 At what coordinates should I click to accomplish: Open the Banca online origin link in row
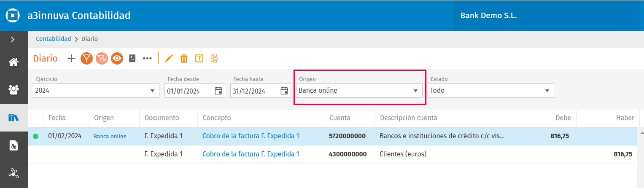coord(110,136)
